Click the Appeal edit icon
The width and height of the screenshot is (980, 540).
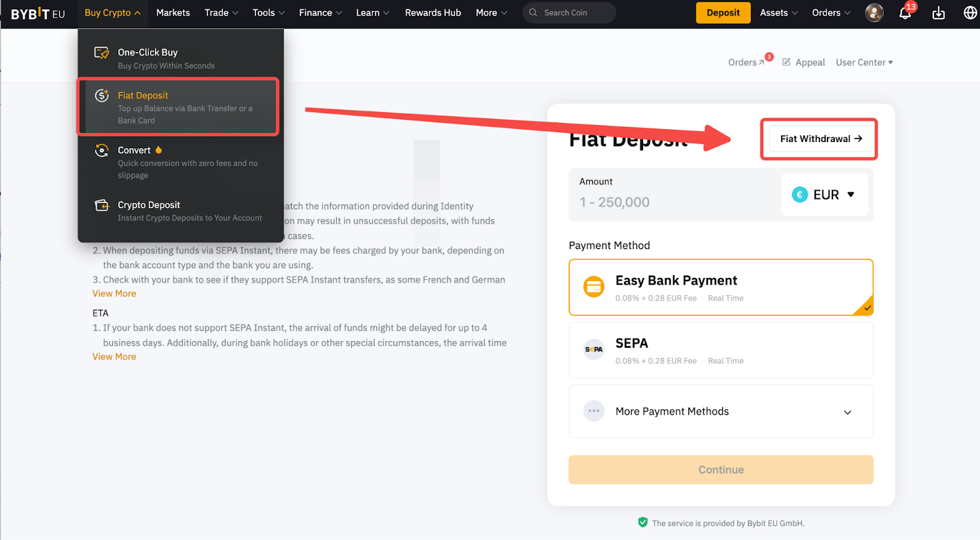point(786,62)
